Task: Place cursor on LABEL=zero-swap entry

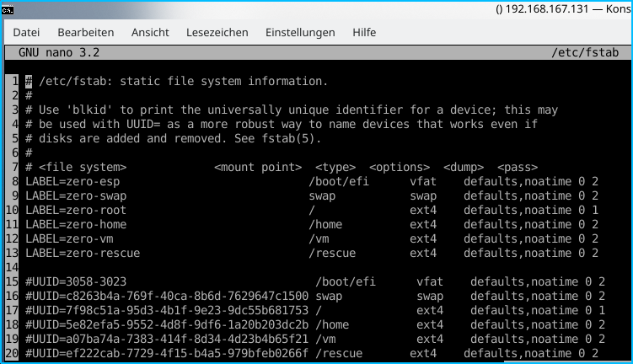Action: click(x=76, y=195)
